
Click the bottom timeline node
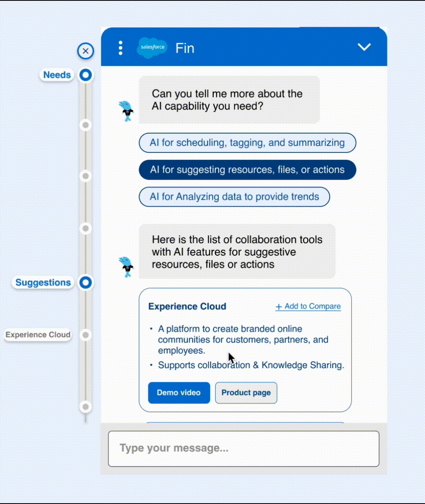click(x=85, y=406)
